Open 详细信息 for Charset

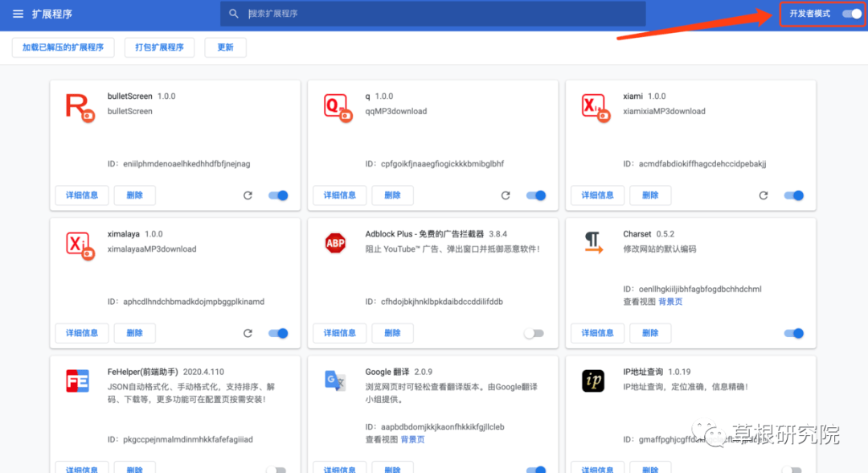[597, 333]
